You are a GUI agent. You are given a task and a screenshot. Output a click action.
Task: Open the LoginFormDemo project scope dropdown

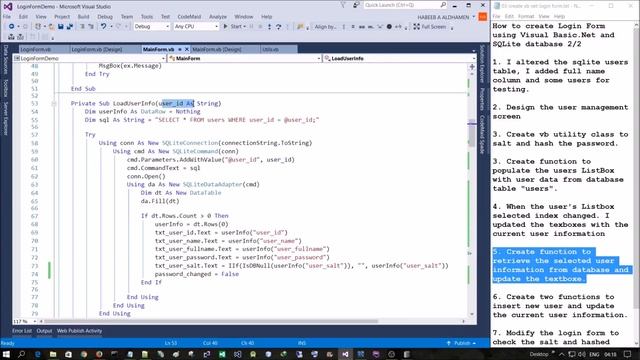click(89, 58)
